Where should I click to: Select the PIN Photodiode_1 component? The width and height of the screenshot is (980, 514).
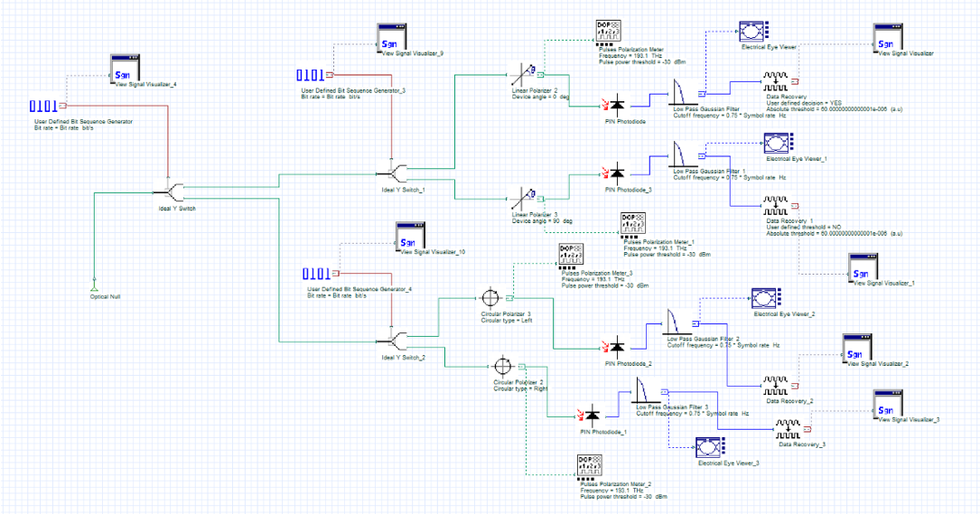pos(592,416)
